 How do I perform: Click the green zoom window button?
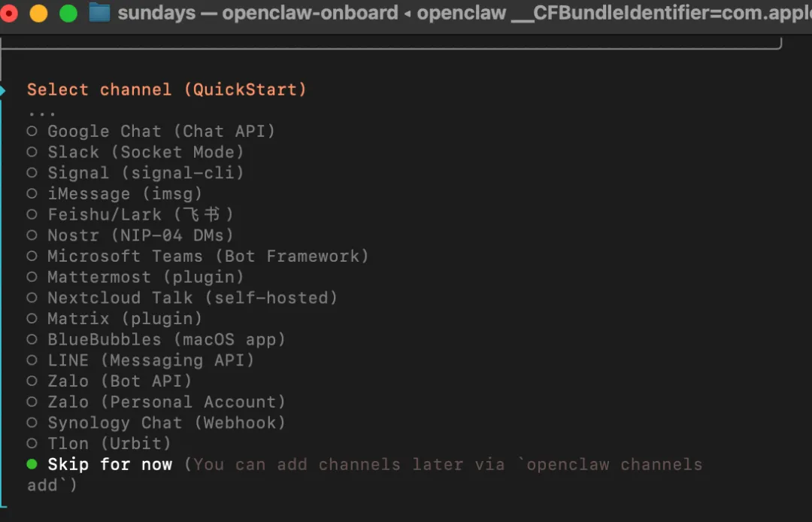click(x=68, y=13)
